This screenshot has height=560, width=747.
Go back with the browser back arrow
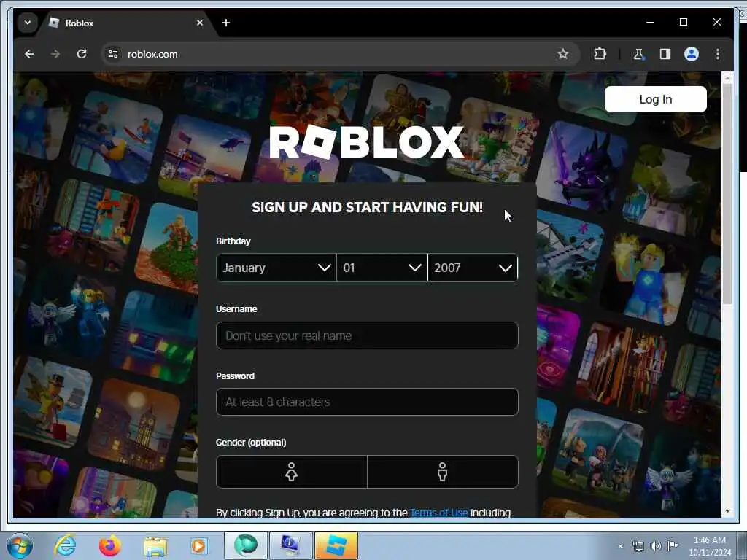(29, 54)
